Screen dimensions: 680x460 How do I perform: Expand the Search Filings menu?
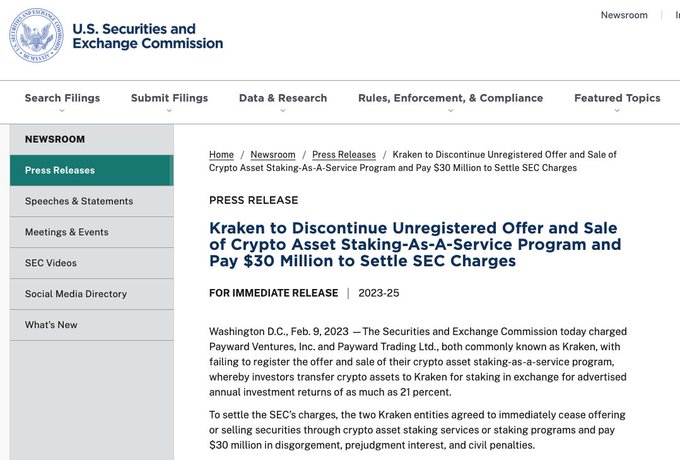pos(62,98)
